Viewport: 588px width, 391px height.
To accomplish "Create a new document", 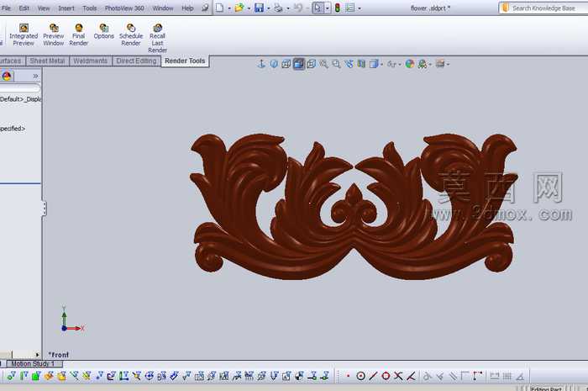I will [220, 8].
